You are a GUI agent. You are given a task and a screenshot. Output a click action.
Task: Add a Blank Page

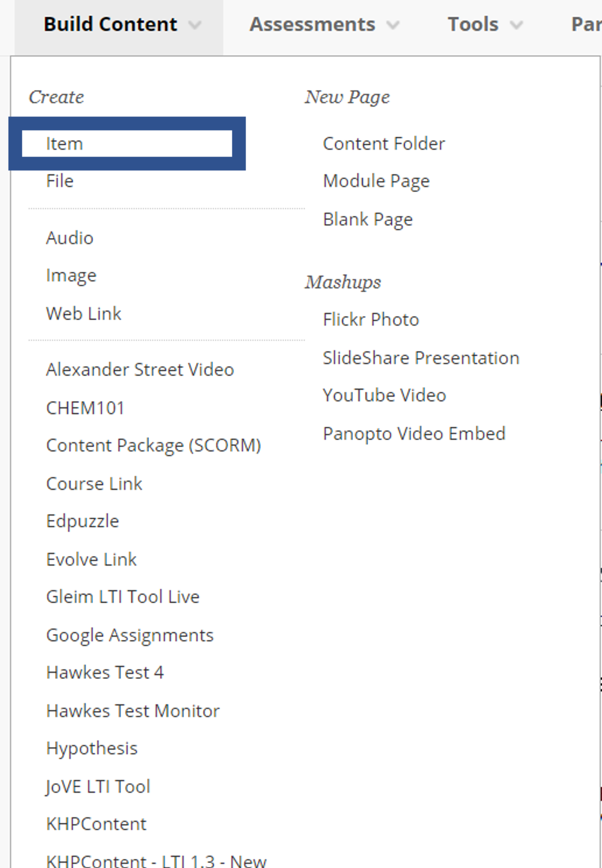[368, 219]
